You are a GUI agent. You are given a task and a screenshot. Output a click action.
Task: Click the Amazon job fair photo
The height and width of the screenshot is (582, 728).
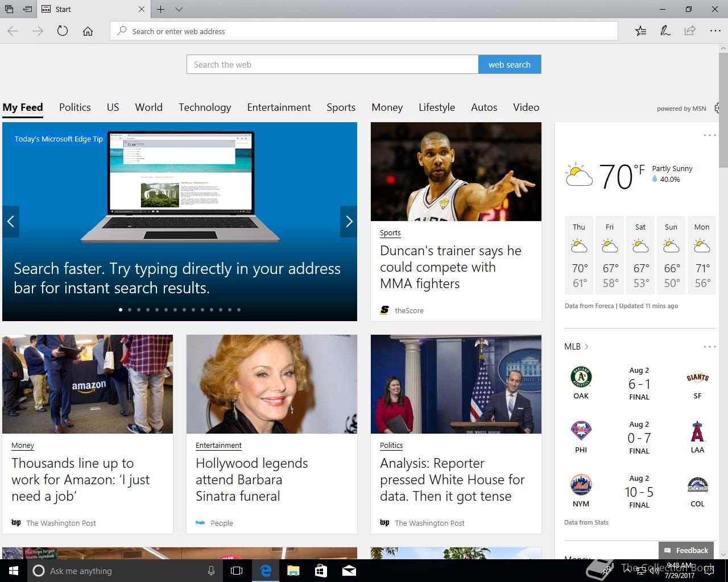pyautogui.click(x=88, y=384)
